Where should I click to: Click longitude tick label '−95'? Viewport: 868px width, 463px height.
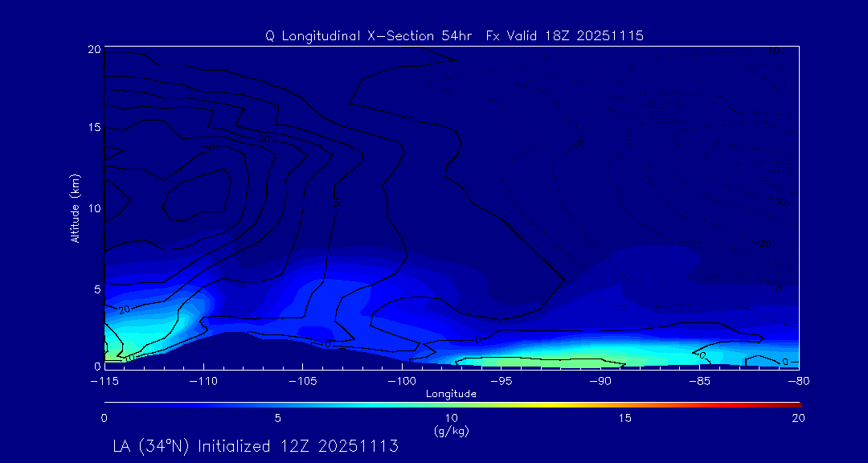(x=501, y=381)
